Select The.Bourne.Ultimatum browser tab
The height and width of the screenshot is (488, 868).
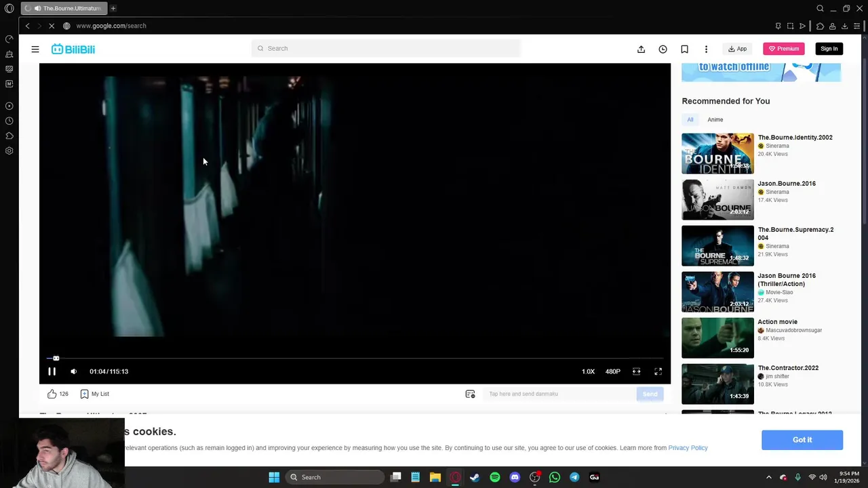coord(63,8)
